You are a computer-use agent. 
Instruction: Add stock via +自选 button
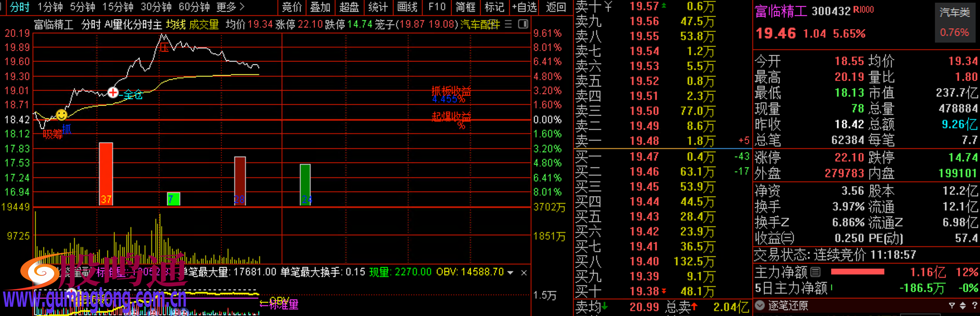pos(524,7)
